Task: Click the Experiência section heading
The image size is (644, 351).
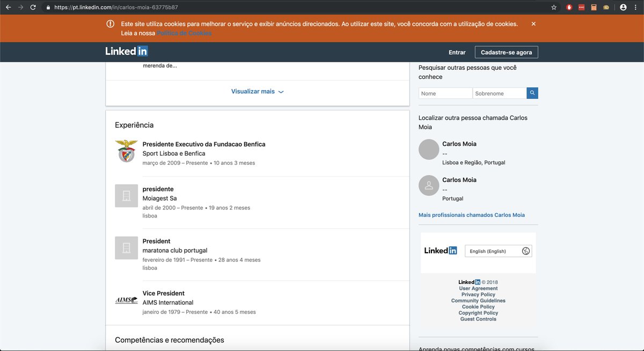Action: [x=134, y=125]
